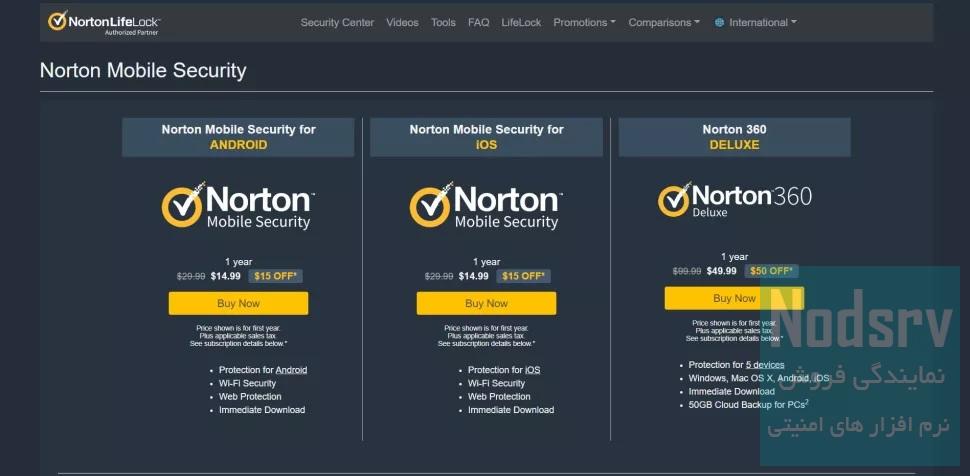This screenshot has width=970, height=476.
Task: Click Immediate Download in iOS card
Action: tap(511, 410)
